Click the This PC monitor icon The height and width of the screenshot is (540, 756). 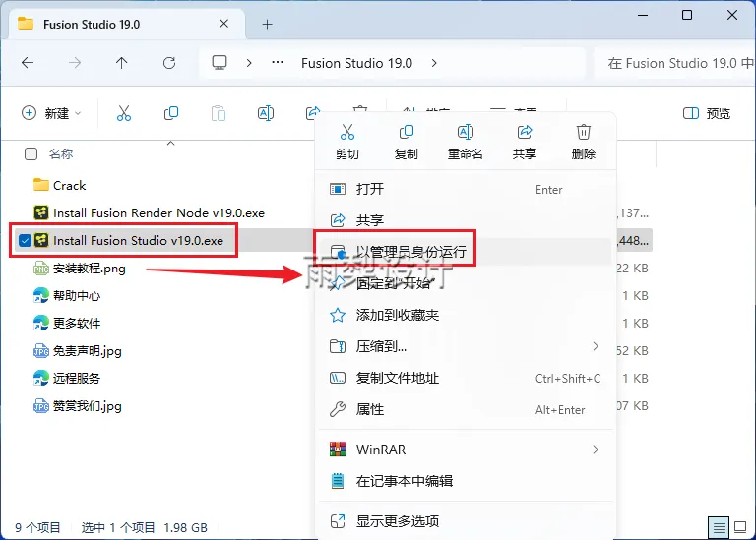point(220,63)
